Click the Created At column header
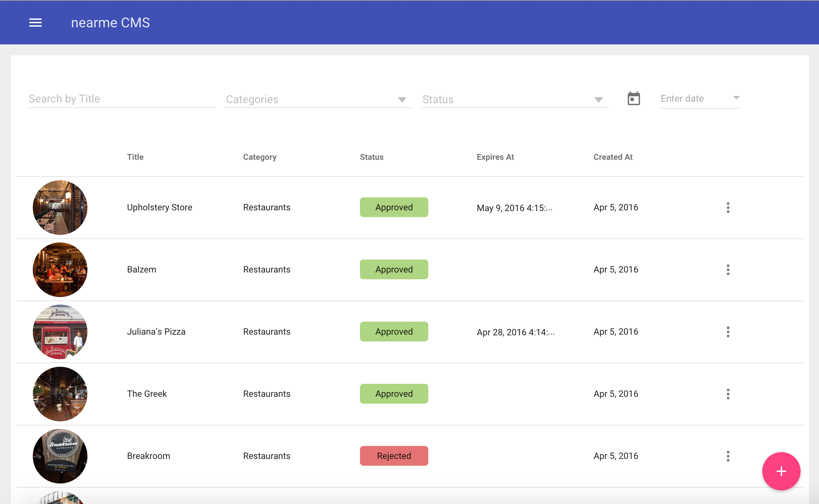The width and height of the screenshot is (819, 504). coord(613,157)
